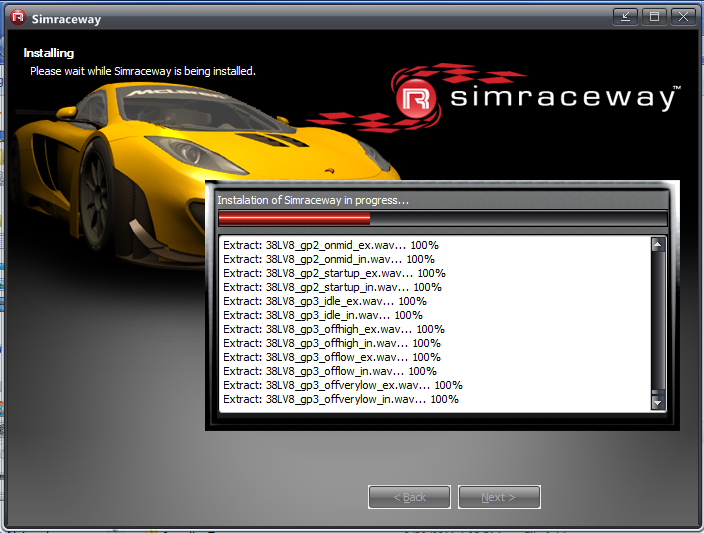Screen dimensions: 704x533
Task: Select log line 38LV8_gp3_idle_ex.wav
Action: click(325, 301)
